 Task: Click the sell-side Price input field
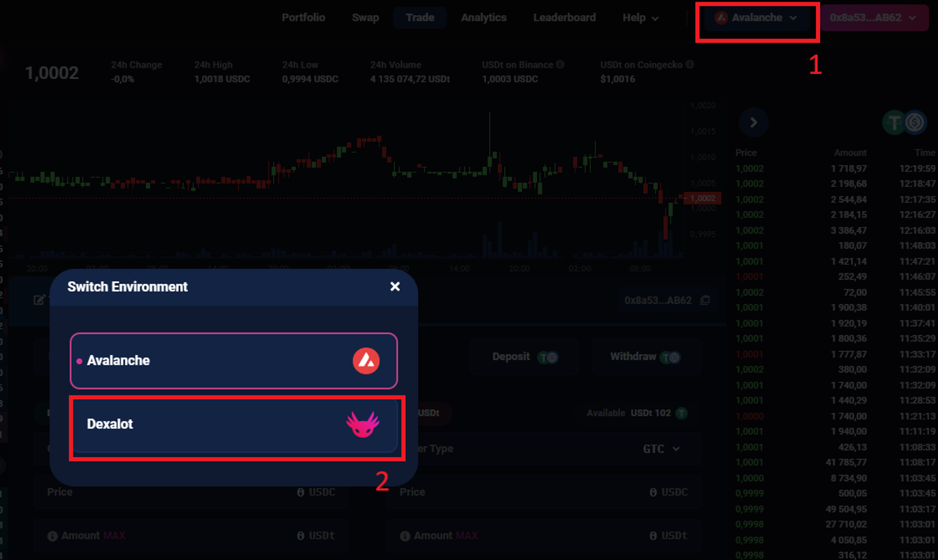tap(543, 492)
